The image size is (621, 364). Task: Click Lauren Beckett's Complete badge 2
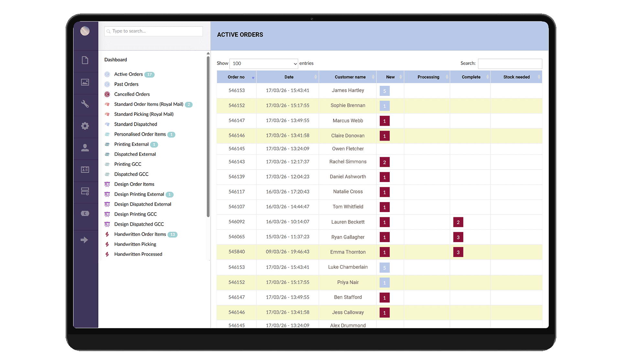click(458, 222)
